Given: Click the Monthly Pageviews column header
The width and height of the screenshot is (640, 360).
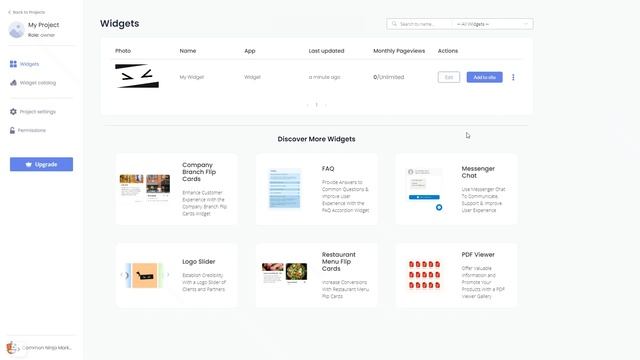Looking at the screenshot, I should [399, 51].
